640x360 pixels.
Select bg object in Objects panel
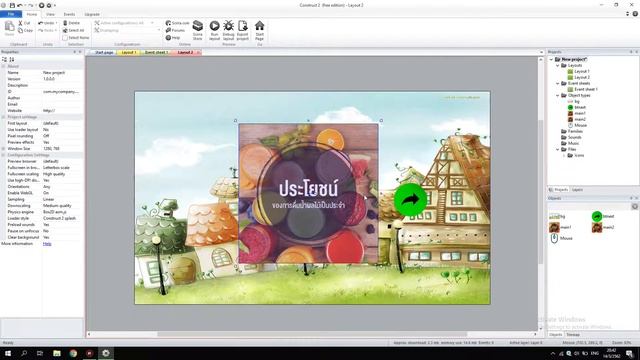pyautogui.click(x=558, y=216)
